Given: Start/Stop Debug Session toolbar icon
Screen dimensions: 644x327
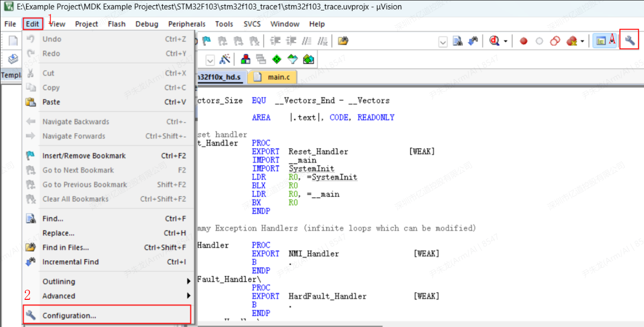Looking at the screenshot, I should click(x=494, y=41).
